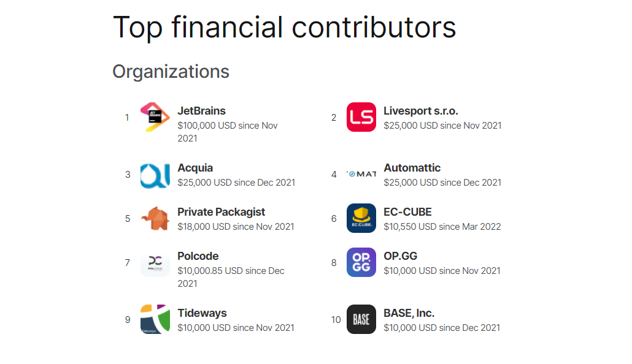Viewport: 632px width, 364px height.
Task: Click the EC-CUBE logo icon
Action: click(x=361, y=218)
